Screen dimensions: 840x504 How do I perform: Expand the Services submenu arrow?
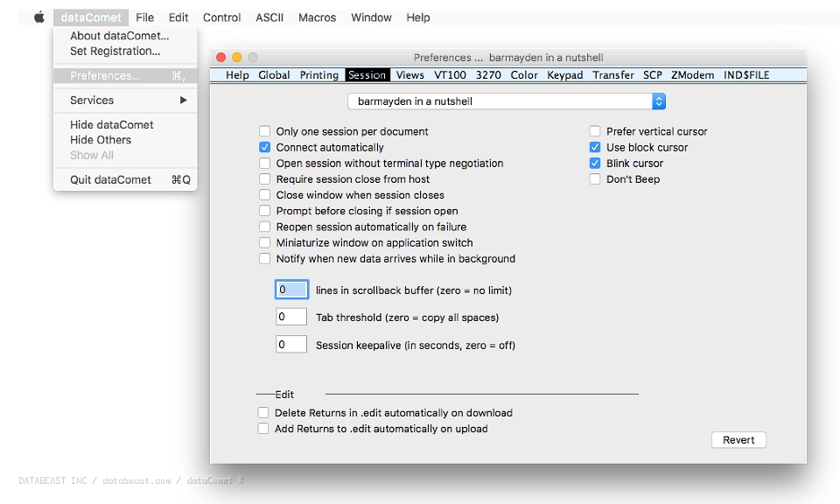tap(183, 100)
